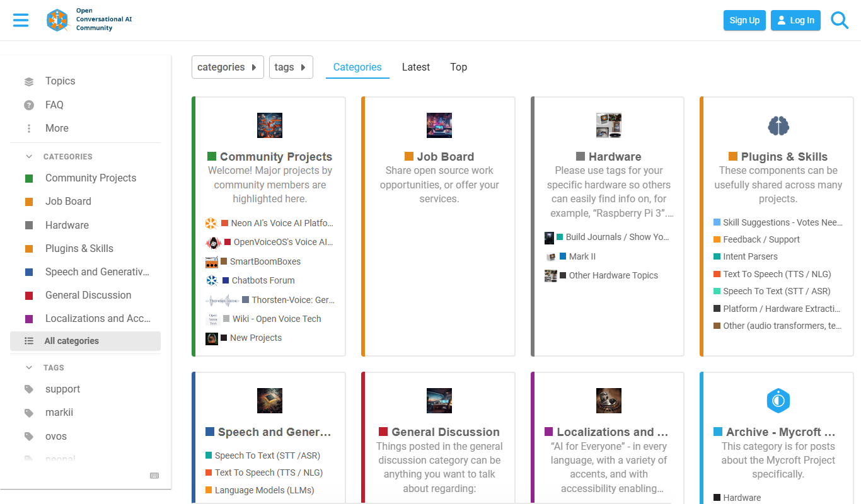Open Text To Speech under Plugins & Skills
The height and width of the screenshot is (504, 861).
pos(777,274)
